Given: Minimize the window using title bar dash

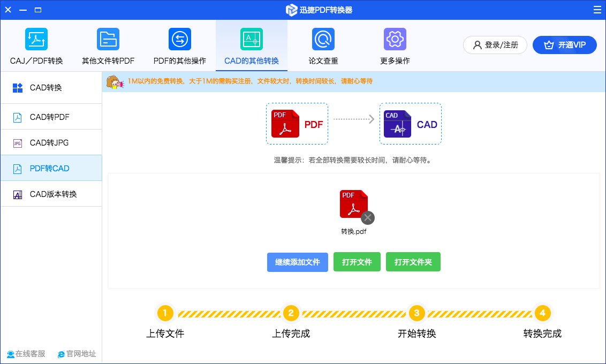Looking at the screenshot, I should [23, 10].
